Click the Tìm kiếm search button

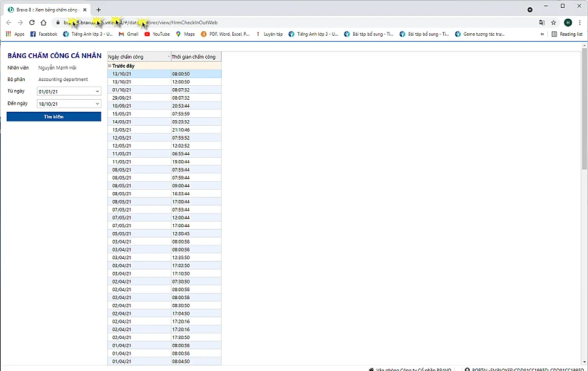(54, 117)
